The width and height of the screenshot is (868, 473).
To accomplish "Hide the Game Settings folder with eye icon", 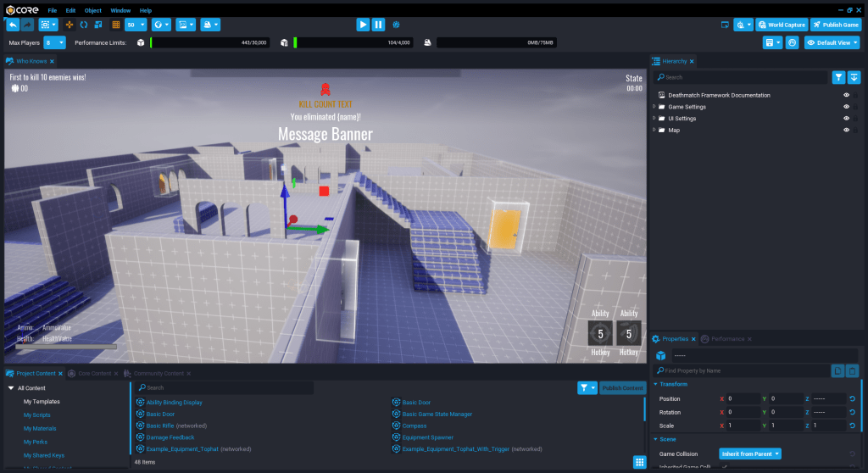I will (x=846, y=107).
